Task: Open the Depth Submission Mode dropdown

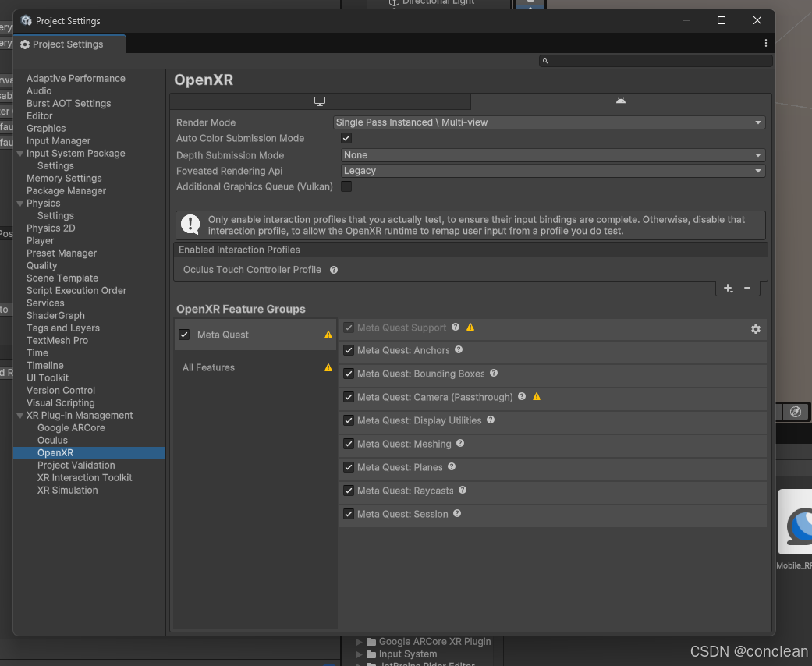Action: (x=550, y=155)
